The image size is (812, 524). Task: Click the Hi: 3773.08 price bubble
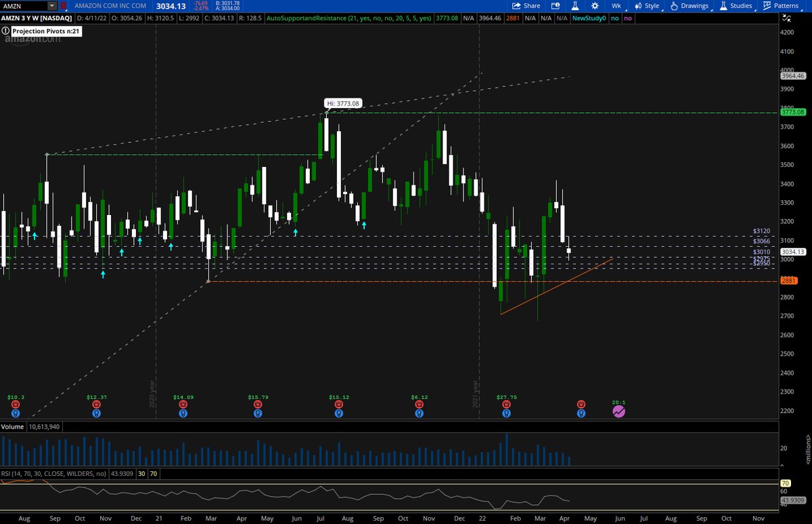[x=344, y=103]
